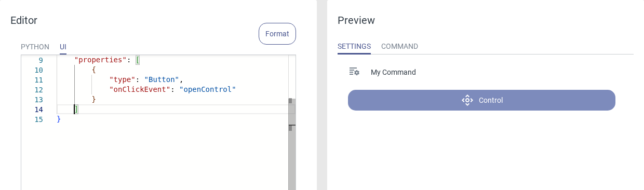644x190 pixels.
Task: Place the cursor on the "onClickEvent" key
Action: pos(140,90)
